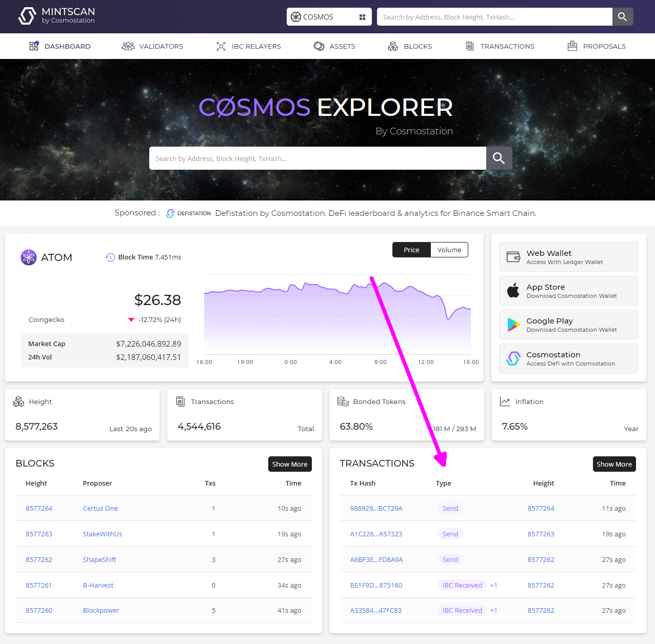Open proposer Certus One
655x644 pixels.
tap(101, 508)
